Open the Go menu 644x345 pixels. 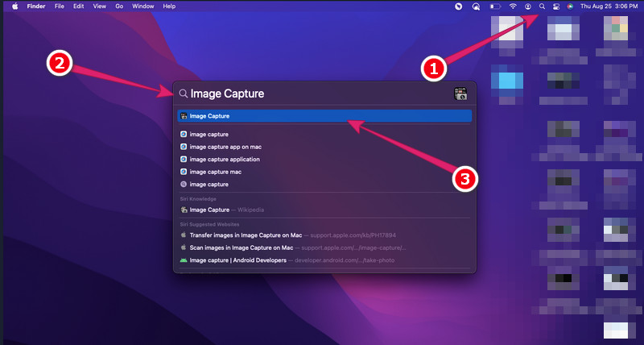[x=119, y=6]
